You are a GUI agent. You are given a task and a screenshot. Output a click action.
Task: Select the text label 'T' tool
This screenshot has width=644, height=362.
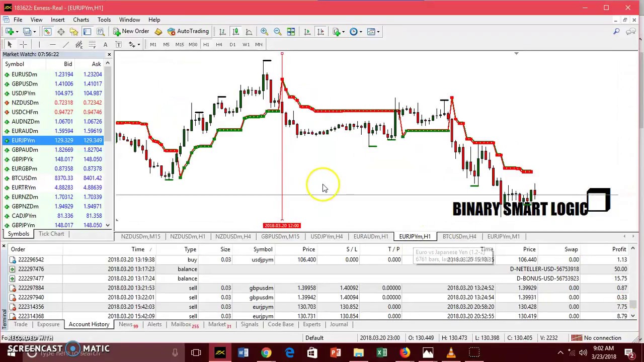(x=118, y=45)
